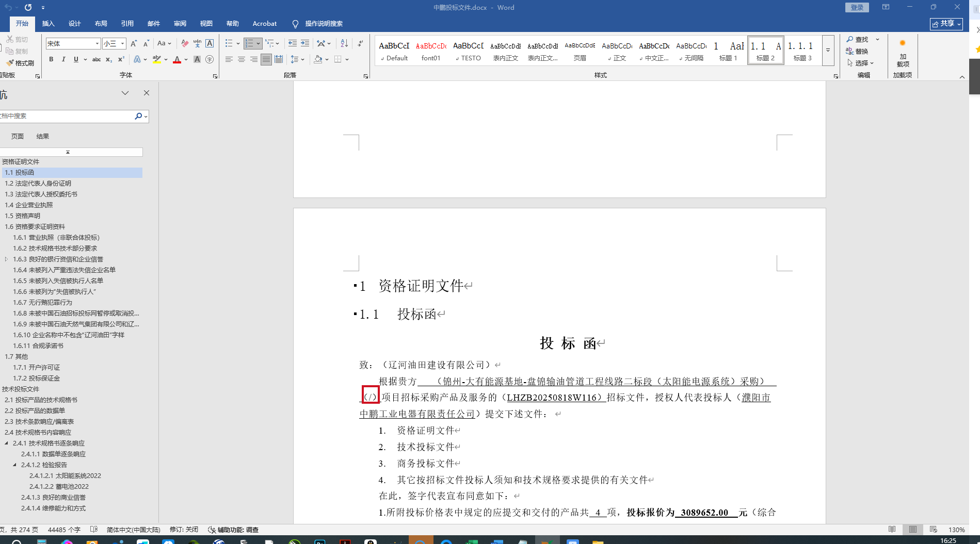
Task: Click the spelling check icon in status bar
Action: point(94,530)
